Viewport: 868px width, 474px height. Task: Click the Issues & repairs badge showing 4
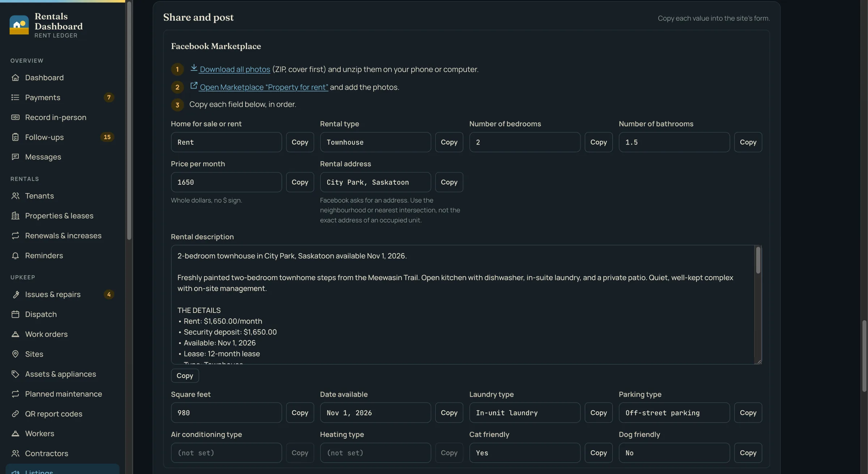(109, 295)
